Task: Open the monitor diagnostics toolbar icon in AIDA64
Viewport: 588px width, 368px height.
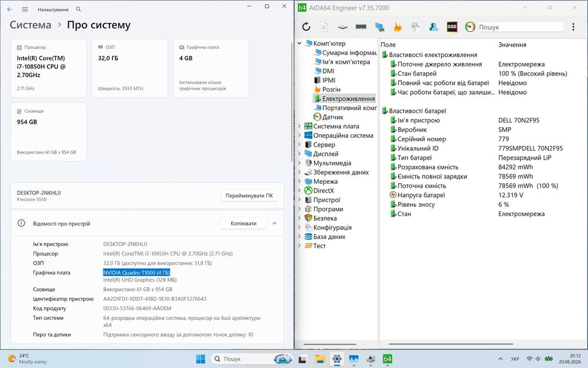Action: (379, 26)
